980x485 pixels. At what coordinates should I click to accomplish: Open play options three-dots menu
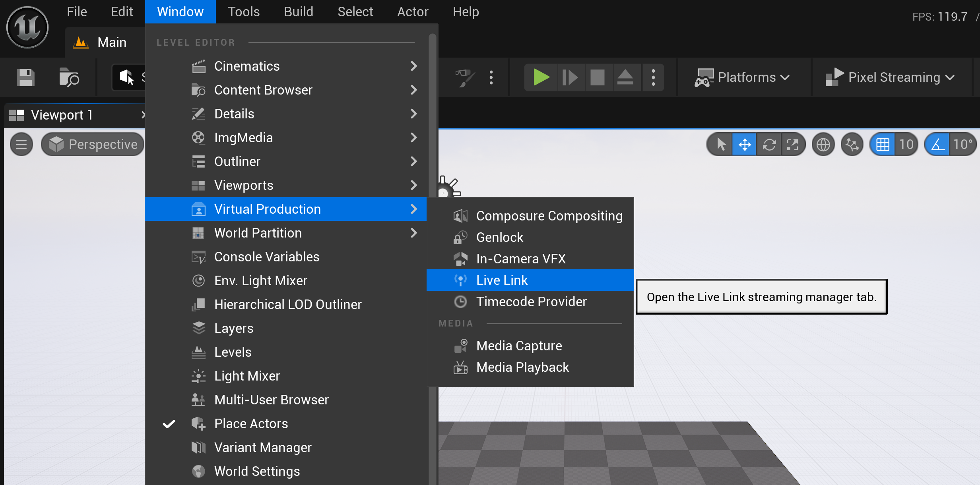coord(653,77)
